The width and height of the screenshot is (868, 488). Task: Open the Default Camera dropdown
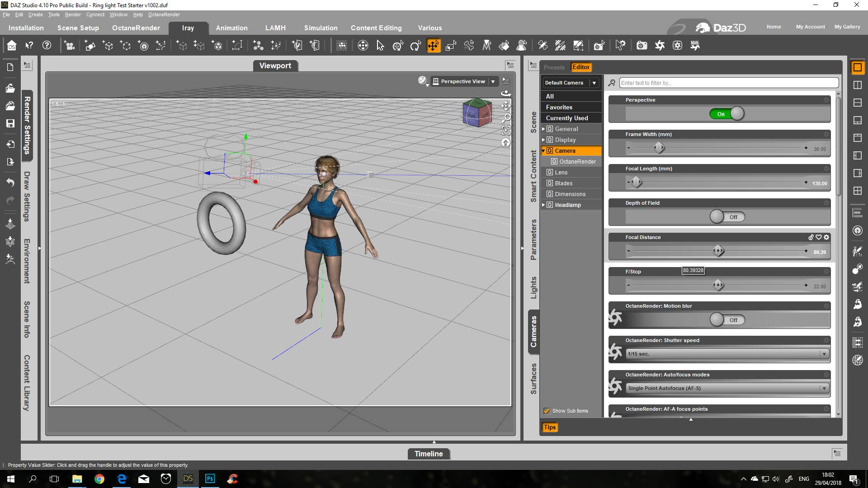[x=571, y=83]
